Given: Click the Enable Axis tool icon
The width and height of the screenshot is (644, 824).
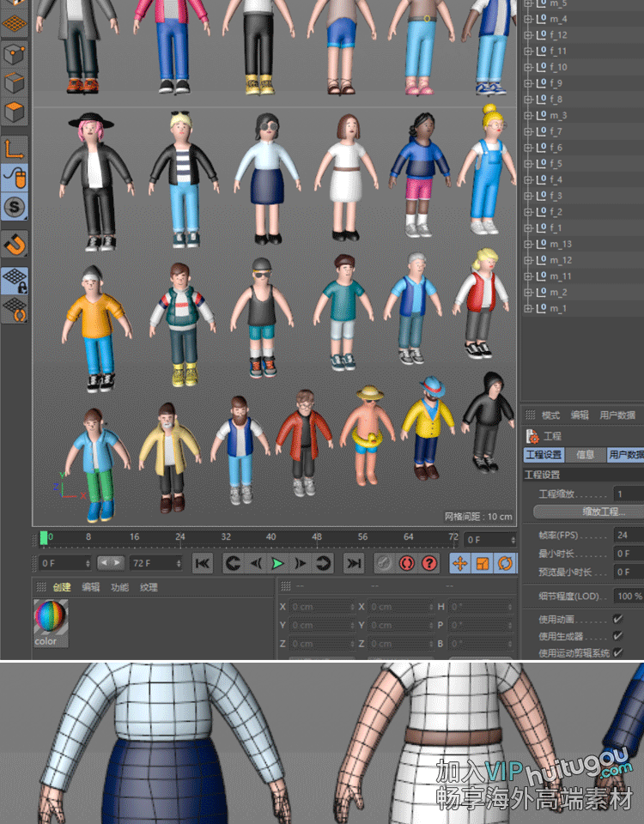Looking at the screenshot, I should (14, 148).
